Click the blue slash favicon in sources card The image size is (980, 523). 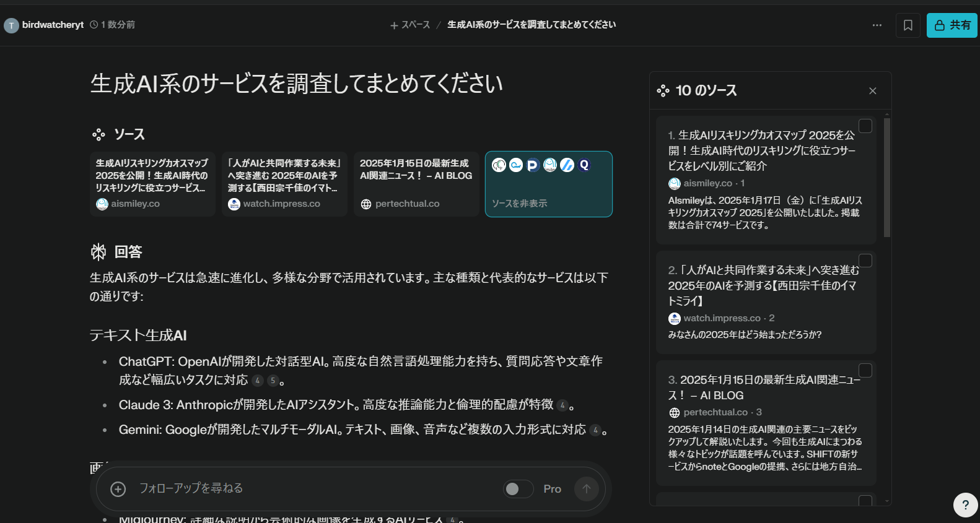pos(567,165)
